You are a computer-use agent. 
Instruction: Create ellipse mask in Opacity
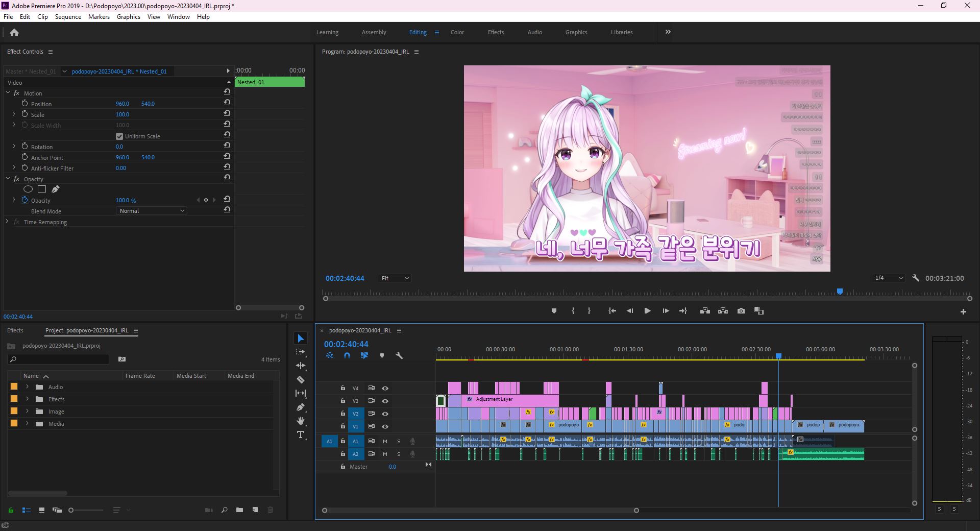(28, 189)
